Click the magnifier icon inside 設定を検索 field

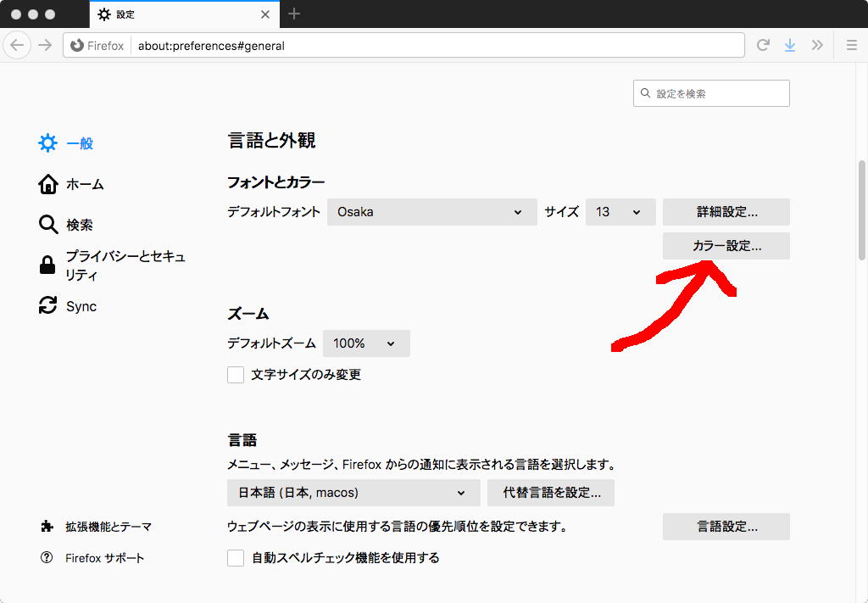(x=645, y=93)
